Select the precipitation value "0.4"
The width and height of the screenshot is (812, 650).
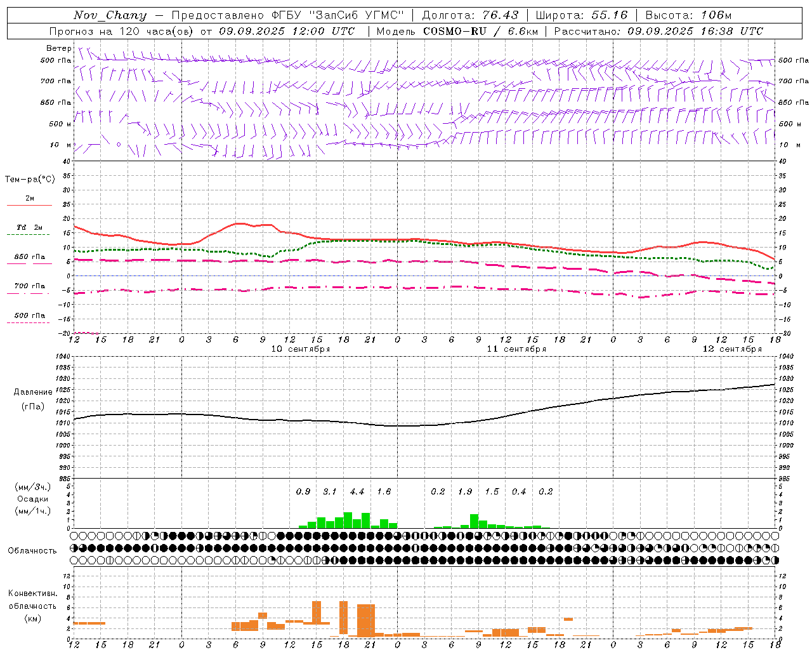pos(519,491)
